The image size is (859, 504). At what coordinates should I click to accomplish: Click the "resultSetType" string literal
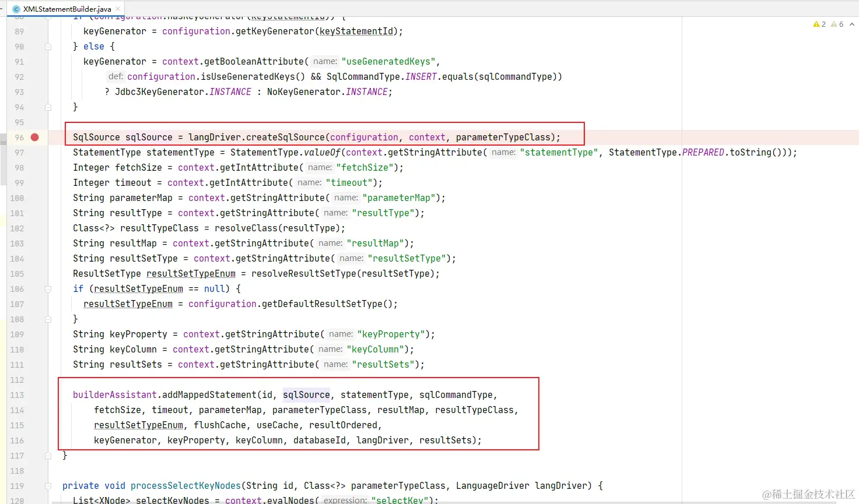click(407, 259)
